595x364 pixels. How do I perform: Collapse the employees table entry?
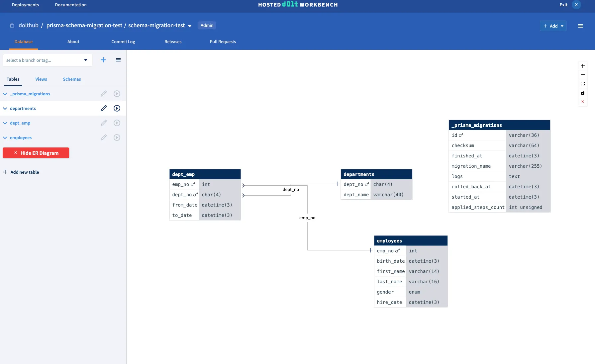5,137
